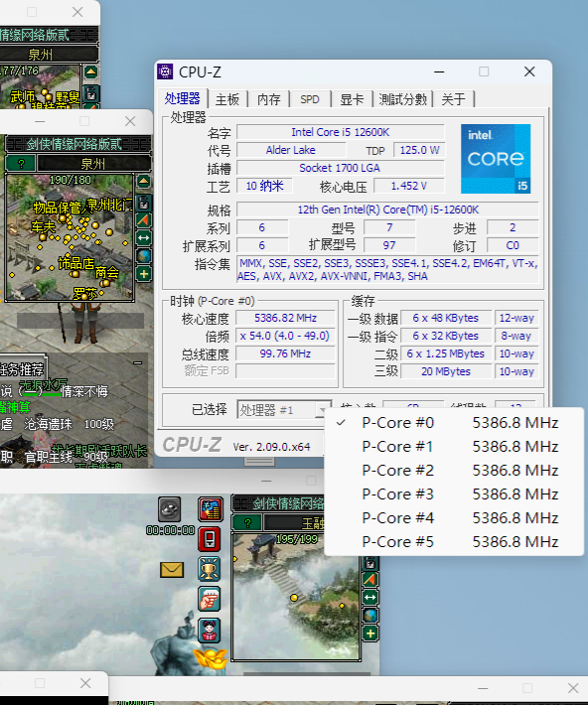Open world globe icon beside the 190/180 minimap
The width and height of the screenshot is (588, 705).
click(143, 256)
